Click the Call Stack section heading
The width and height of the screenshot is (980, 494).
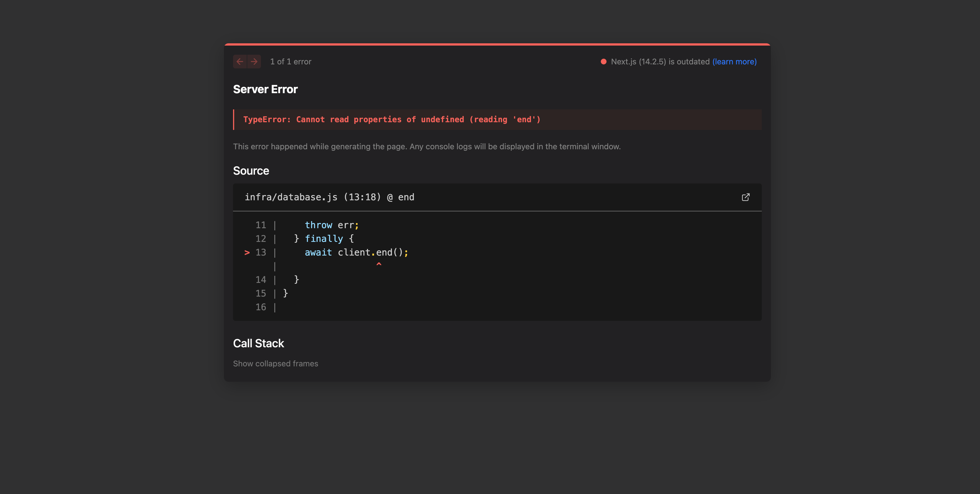(x=258, y=343)
